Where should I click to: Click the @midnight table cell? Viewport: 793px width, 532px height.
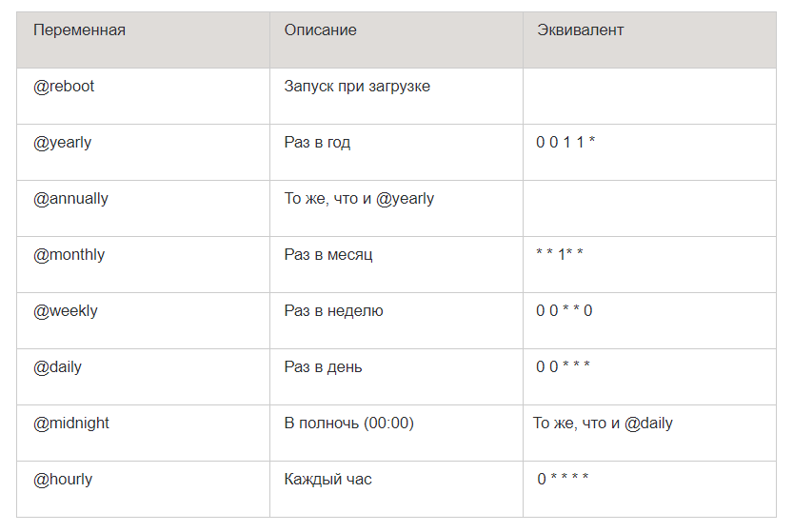click(x=71, y=424)
